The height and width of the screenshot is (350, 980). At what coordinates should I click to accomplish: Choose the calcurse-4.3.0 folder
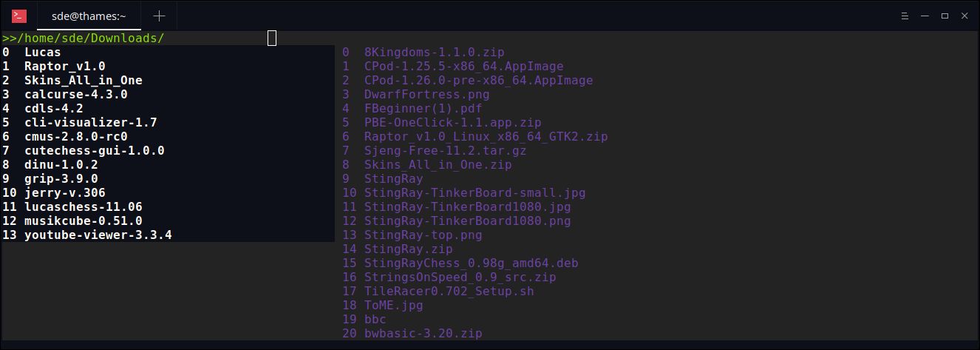[x=76, y=95]
